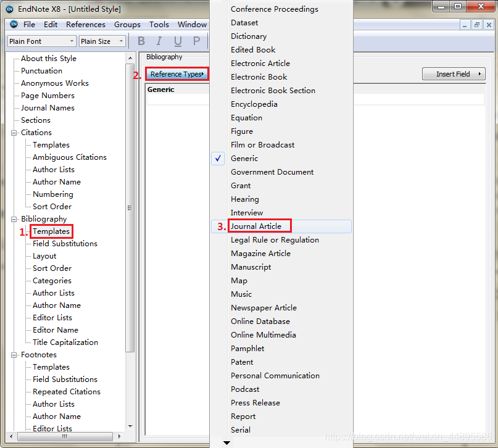Click tree panel scroll-down arrow
Viewport: 498px width, 448px height.
(130, 426)
